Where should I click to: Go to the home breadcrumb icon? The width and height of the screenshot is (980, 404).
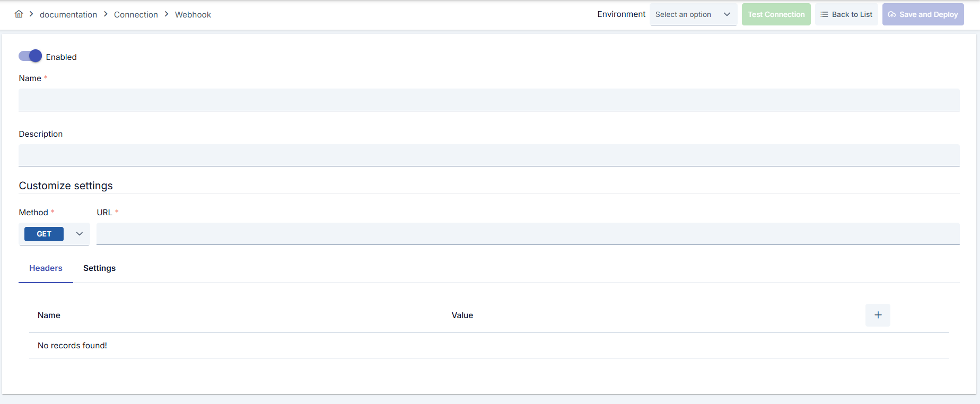tap(19, 14)
